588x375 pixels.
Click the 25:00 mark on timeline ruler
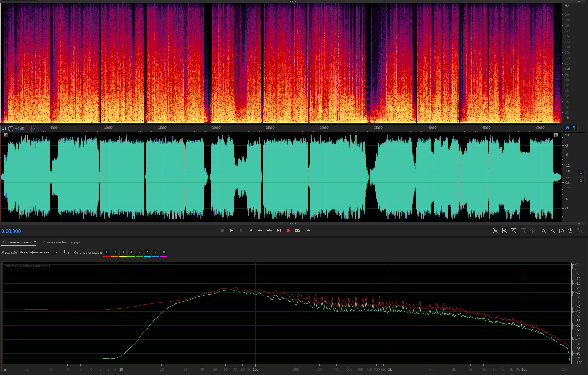270,128
